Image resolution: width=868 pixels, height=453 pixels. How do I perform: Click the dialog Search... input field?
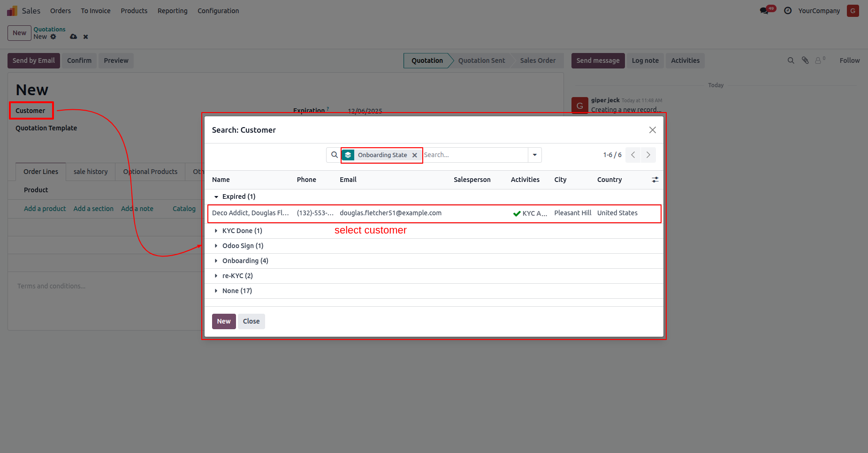pos(475,155)
